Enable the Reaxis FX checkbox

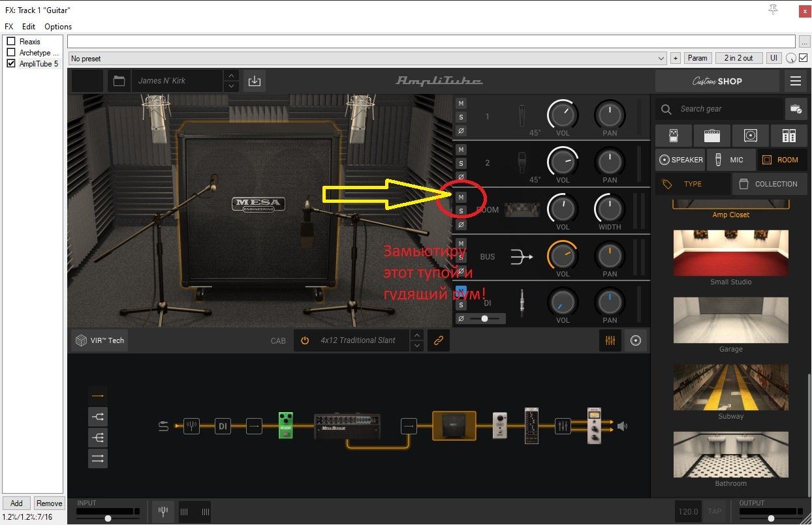pyautogui.click(x=10, y=41)
